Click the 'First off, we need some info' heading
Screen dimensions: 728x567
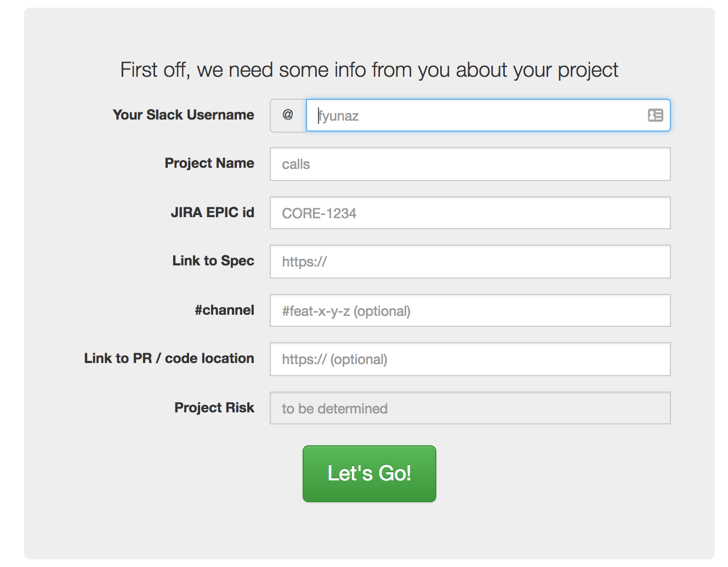coord(369,70)
